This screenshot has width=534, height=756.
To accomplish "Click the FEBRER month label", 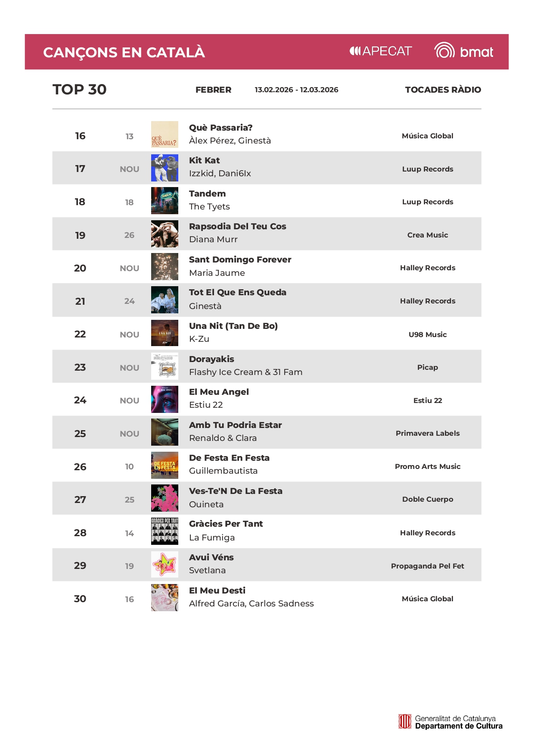I will [x=213, y=90].
